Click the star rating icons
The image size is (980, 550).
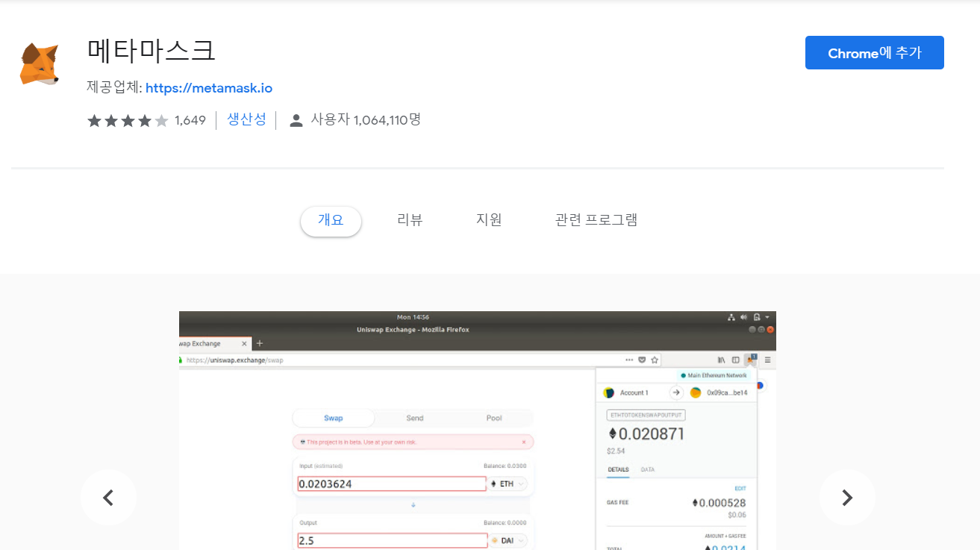[128, 121]
